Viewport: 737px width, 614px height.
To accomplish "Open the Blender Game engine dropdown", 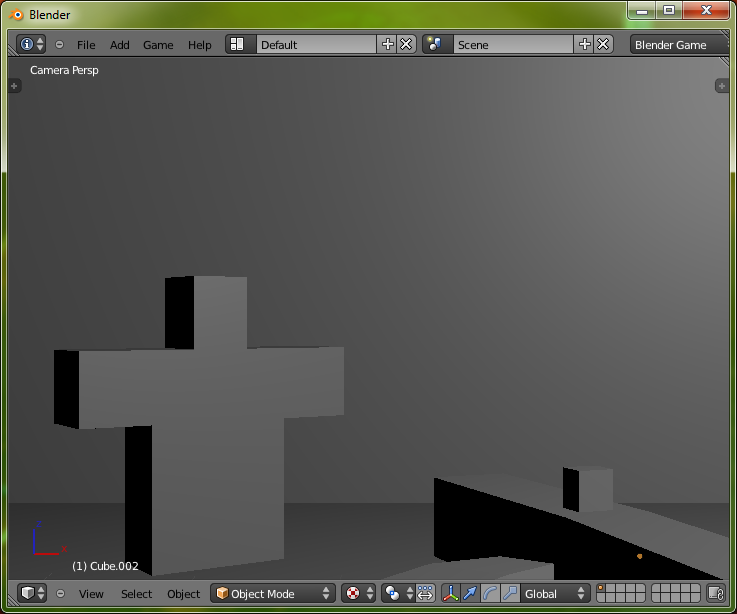I will [678, 45].
